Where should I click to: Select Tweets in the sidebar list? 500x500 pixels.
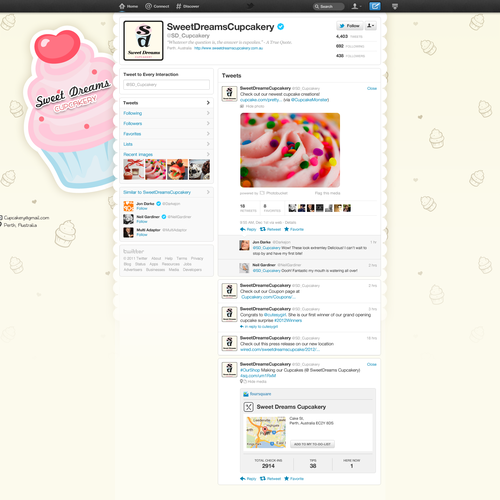(x=166, y=103)
